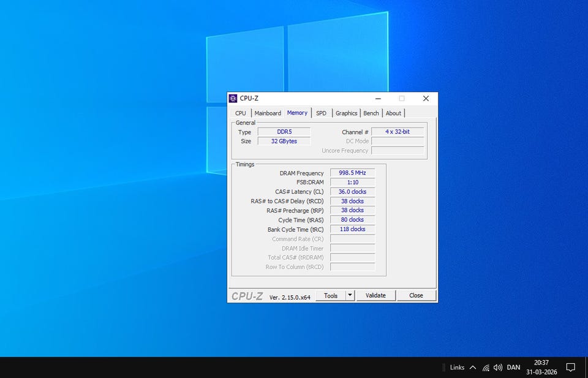Click the DAN input language indicator
Viewport: 588px width, 378px height.
tap(513, 368)
